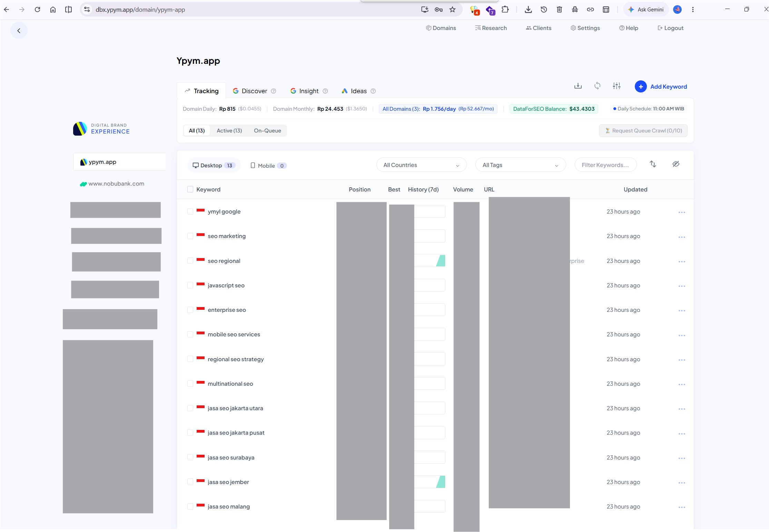Select the Mobile device tab
Screen dimensions: 769x532
(x=268, y=166)
